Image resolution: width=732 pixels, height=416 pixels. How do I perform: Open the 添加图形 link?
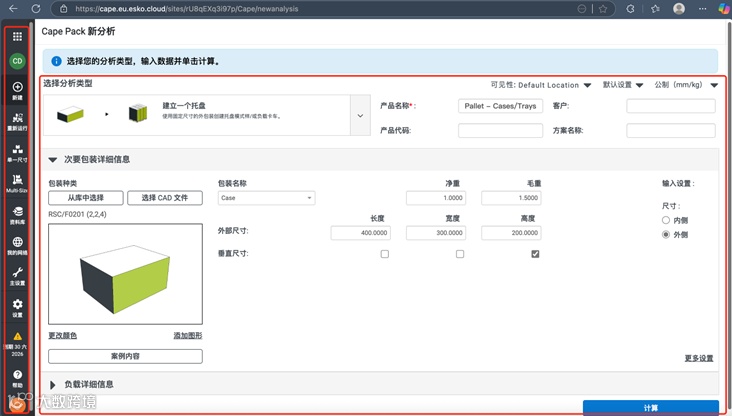188,336
